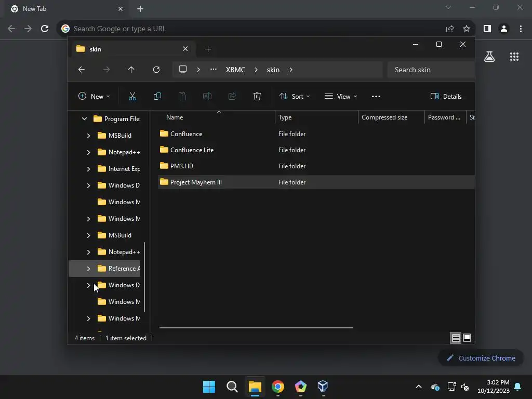Go up one folder level arrow

pos(131,70)
